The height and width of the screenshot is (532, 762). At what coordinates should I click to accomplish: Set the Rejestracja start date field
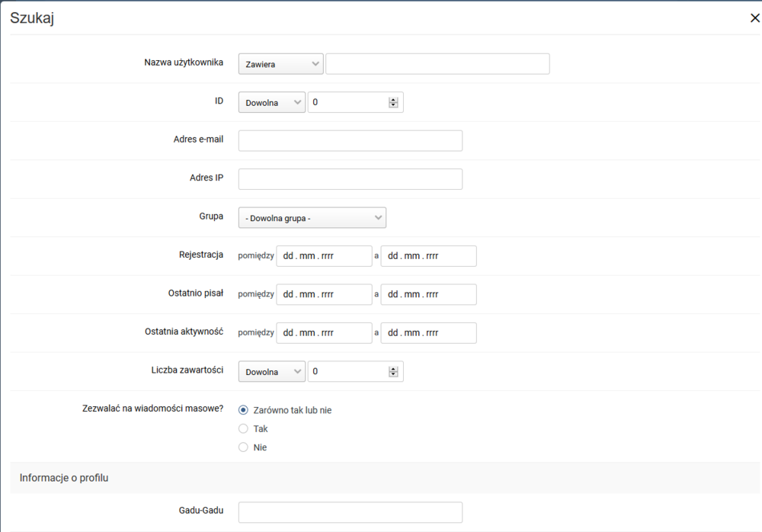[324, 256]
